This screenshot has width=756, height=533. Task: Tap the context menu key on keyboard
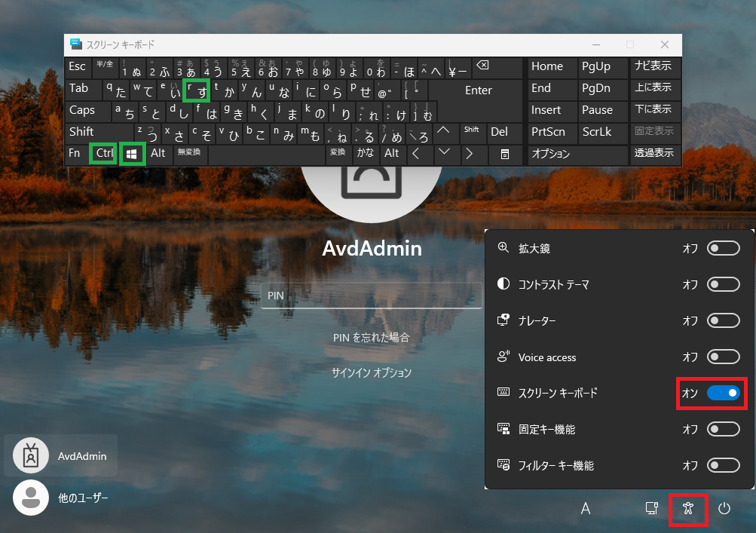pyautogui.click(x=504, y=155)
